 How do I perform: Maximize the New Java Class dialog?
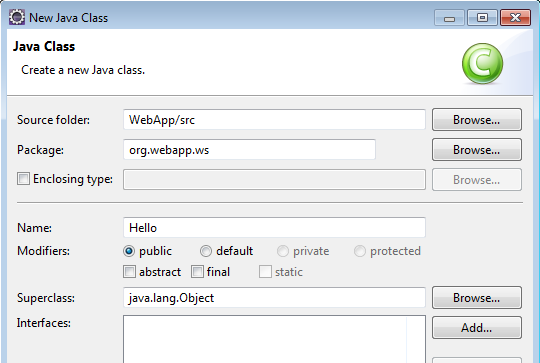point(482,18)
